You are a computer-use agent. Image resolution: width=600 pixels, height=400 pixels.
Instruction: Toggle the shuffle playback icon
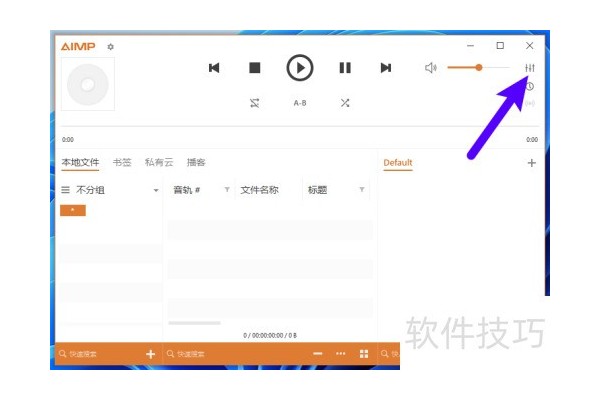(x=345, y=103)
